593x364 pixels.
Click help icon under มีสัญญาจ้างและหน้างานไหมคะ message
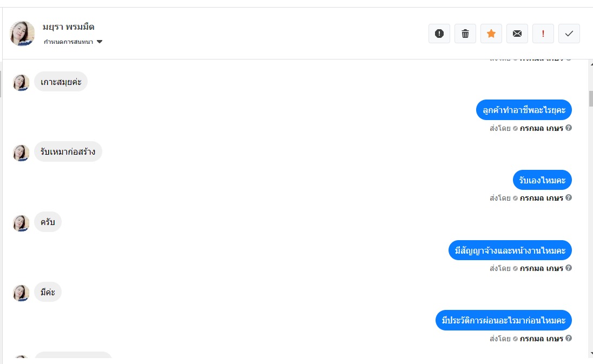tap(569, 268)
